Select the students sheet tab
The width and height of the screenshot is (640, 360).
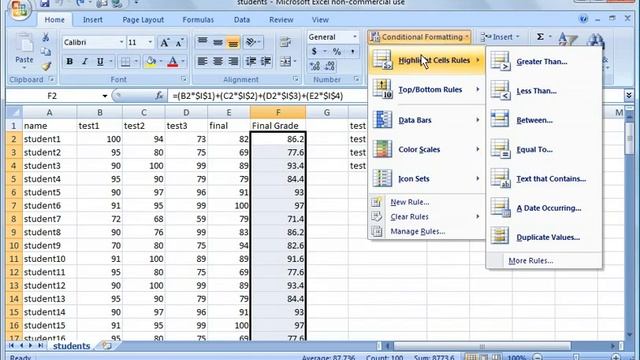pyautogui.click(x=71, y=346)
